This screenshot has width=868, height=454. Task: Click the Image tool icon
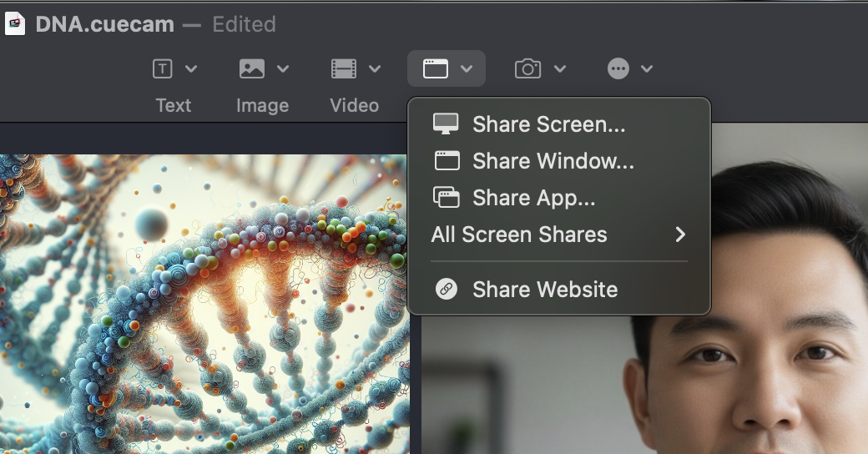pos(252,68)
